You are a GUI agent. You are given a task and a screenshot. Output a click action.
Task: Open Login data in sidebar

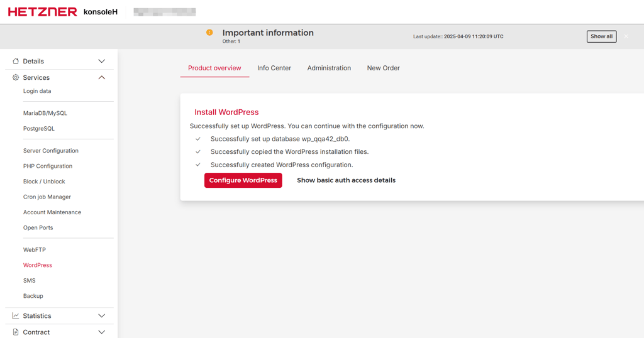point(37,91)
